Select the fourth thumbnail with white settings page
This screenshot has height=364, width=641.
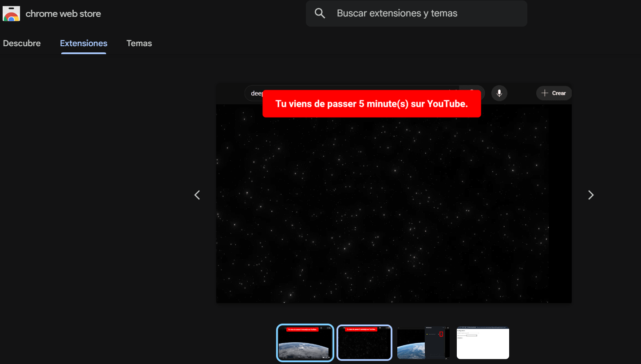[x=483, y=343]
